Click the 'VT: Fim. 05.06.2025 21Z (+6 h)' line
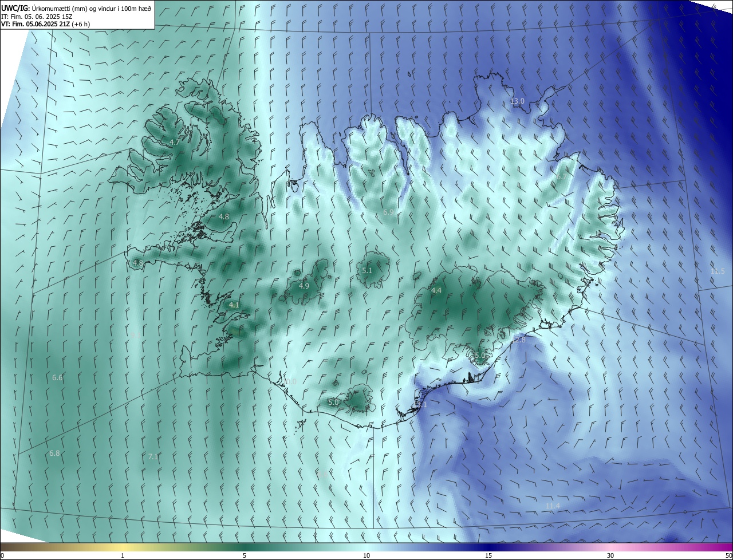Image resolution: width=733 pixels, height=560 pixels. [x=45, y=24]
